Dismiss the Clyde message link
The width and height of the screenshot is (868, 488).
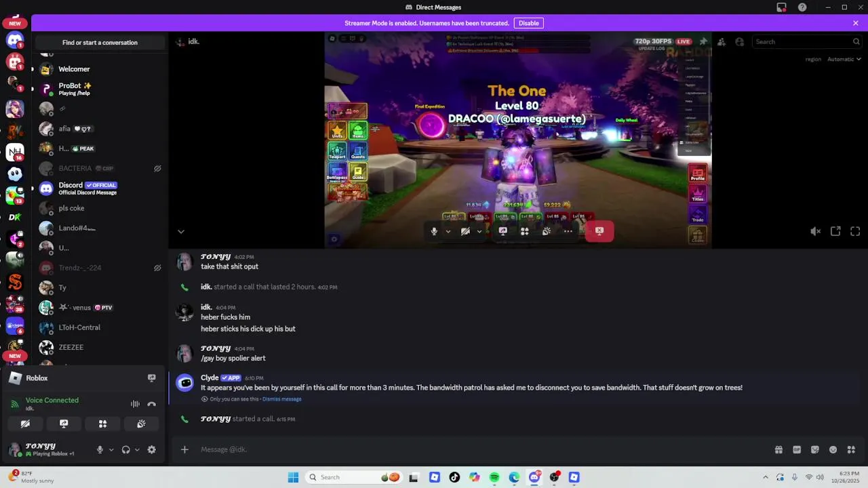[x=281, y=399]
